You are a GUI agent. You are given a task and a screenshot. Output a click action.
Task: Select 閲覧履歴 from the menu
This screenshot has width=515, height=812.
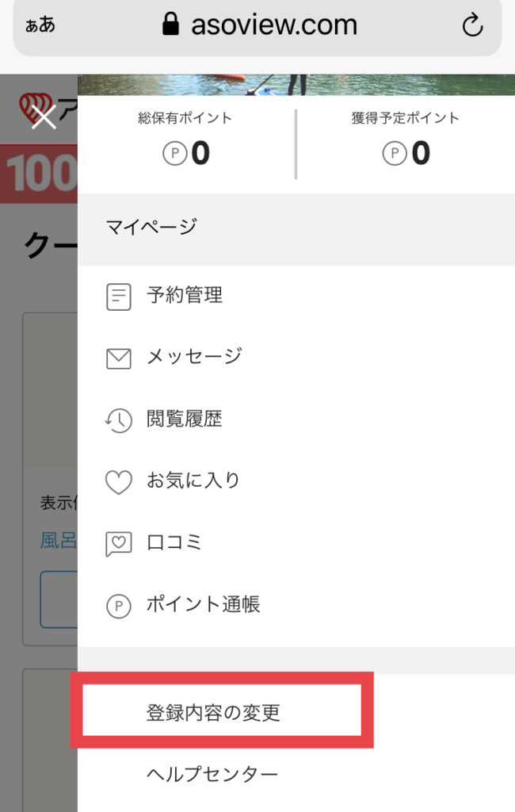coord(296,419)
